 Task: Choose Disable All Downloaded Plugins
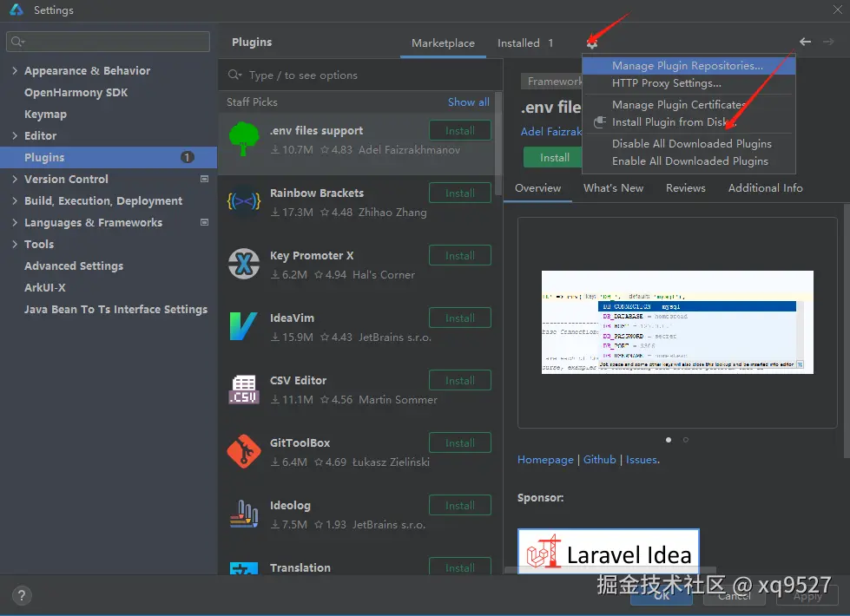689,143
